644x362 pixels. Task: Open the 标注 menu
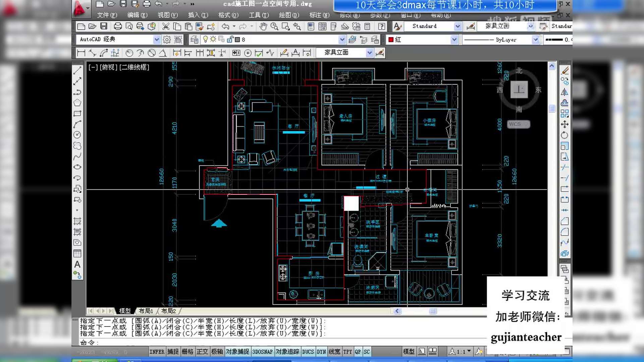click(319, 15)
